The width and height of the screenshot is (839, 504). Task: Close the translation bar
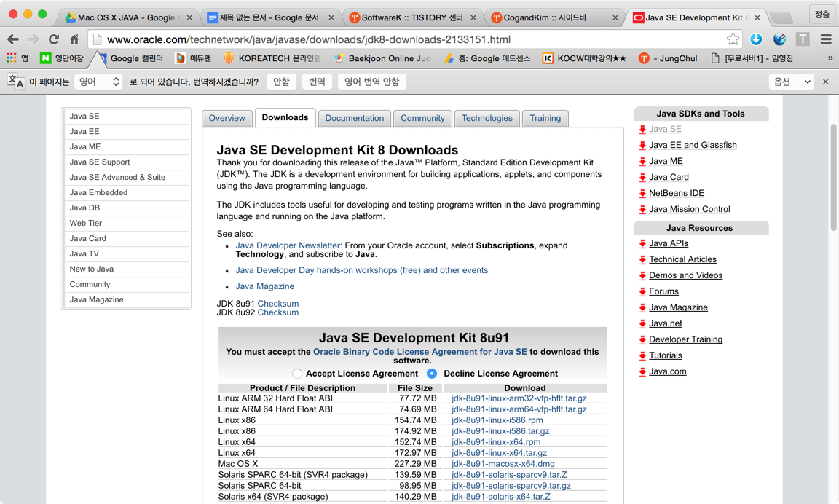click(x=826, y=82)
